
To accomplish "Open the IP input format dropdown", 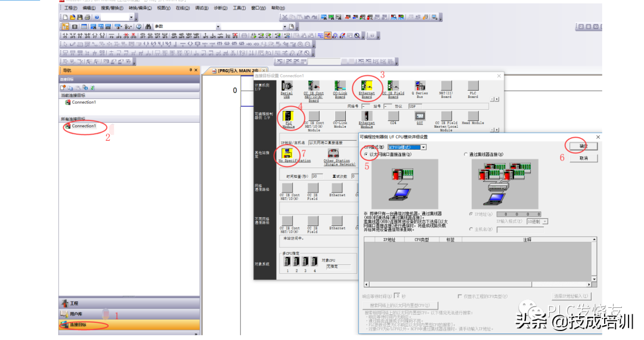I will pyautogui.click(x=545, y=221).
